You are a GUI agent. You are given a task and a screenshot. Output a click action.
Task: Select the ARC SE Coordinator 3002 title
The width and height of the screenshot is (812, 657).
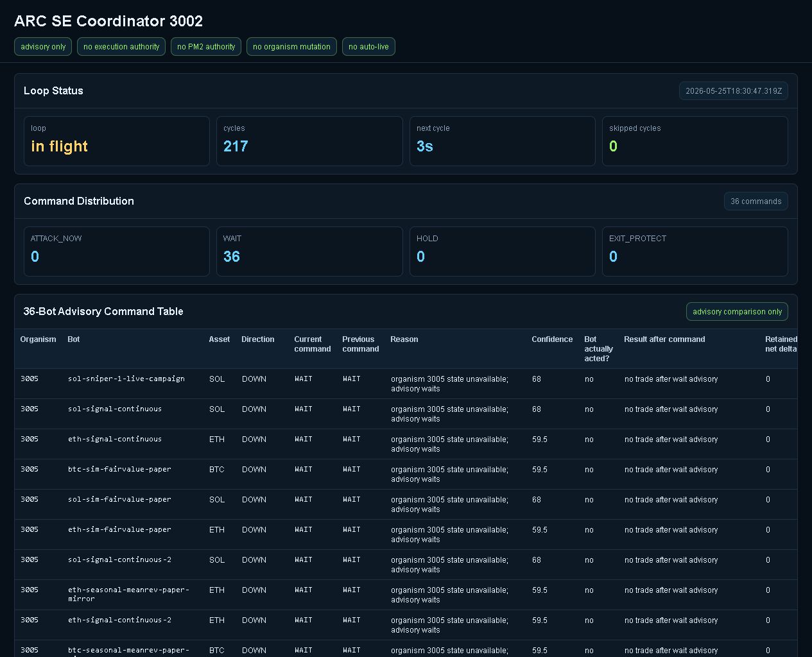click(x=108, y=21)
